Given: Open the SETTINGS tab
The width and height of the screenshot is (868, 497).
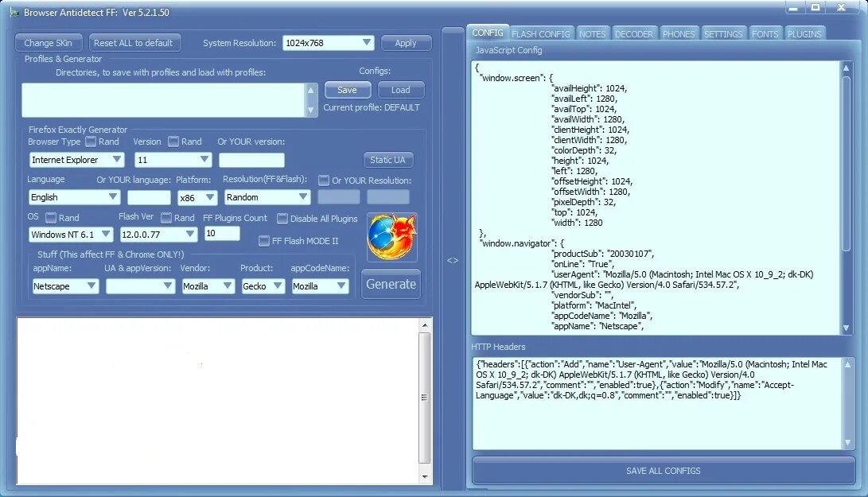Looking at the screenshot, I should (x=723, y=33).
